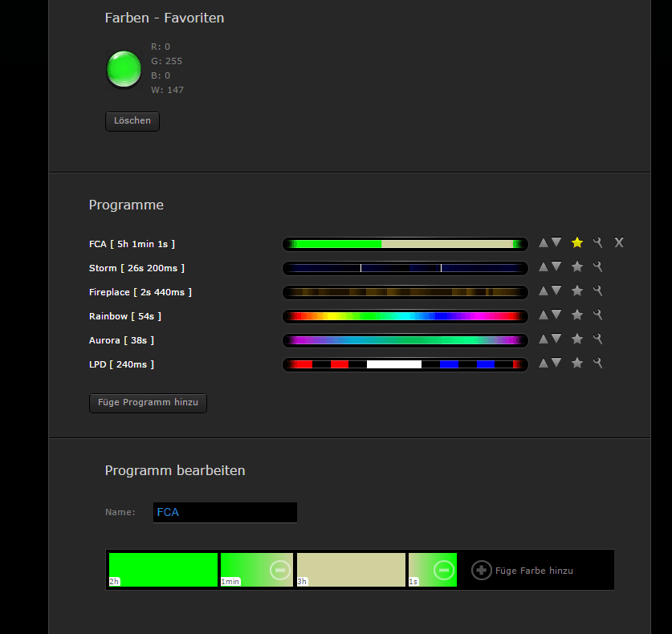Unfavorite the FCA program yellow star
This screenshot has width=672, height=634.
pos(576,243)
